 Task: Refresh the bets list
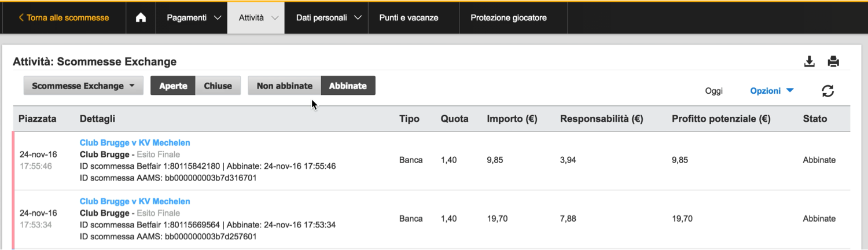[x=828, y=91]
